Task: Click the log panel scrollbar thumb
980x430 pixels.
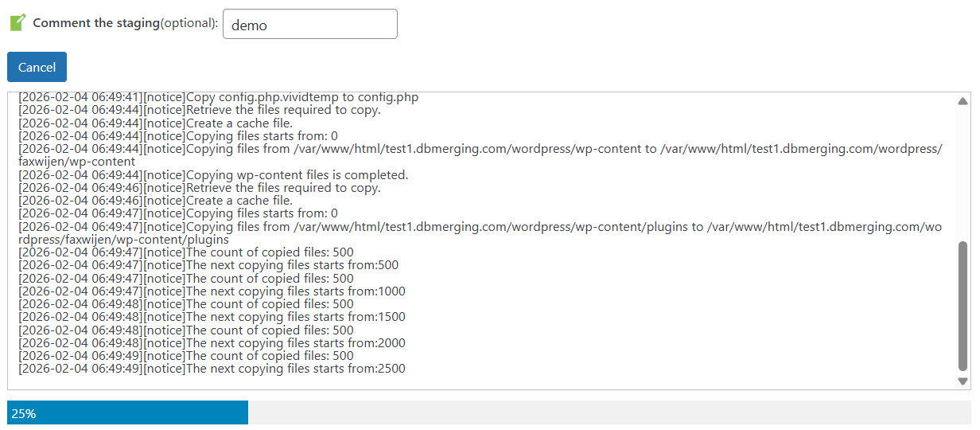Action: click(x=962, y=307)
